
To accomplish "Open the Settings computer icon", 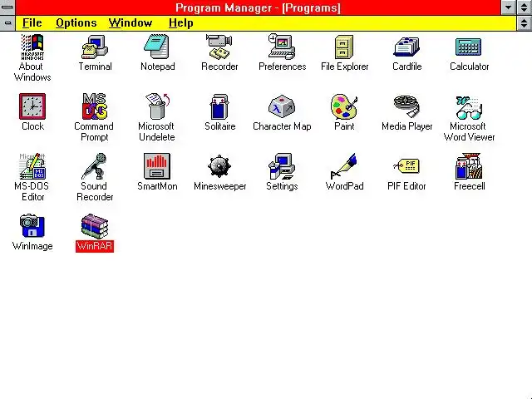I will point(282,166).
